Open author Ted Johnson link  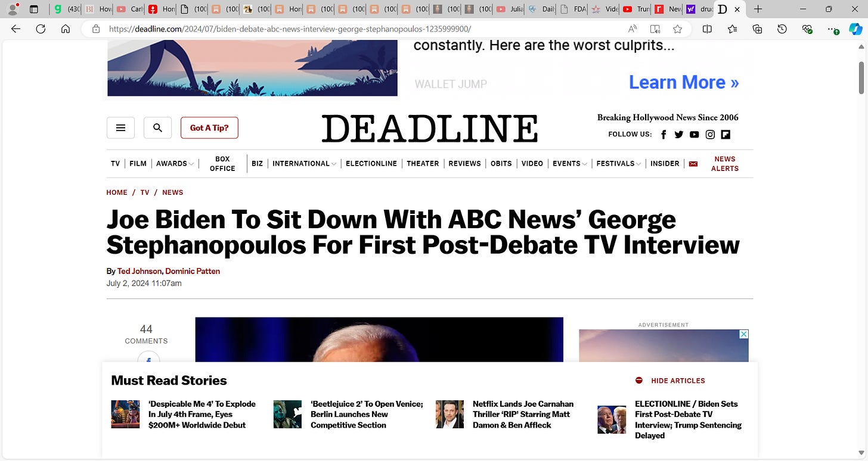pos(139,271)
